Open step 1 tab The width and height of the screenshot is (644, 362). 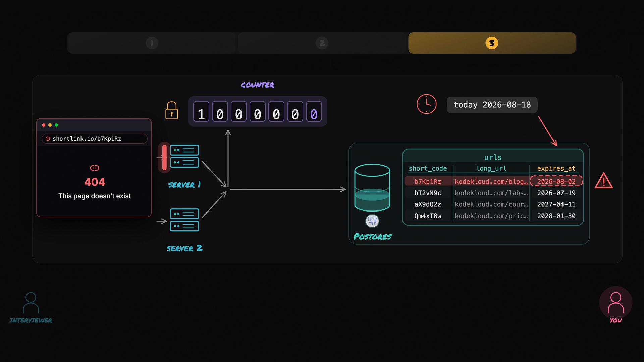click(152, 43)
